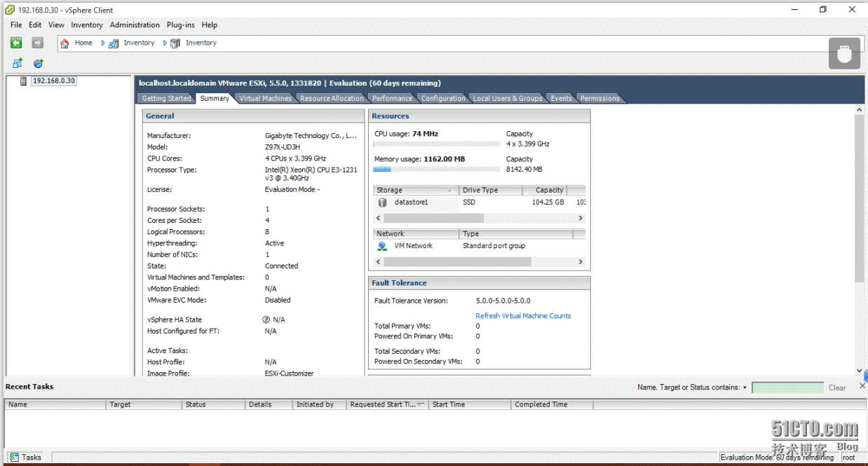Image resolution: width=868 pixels, height=466 pixels.
Task: Open the Inventory menu
Action: (87, 25)
